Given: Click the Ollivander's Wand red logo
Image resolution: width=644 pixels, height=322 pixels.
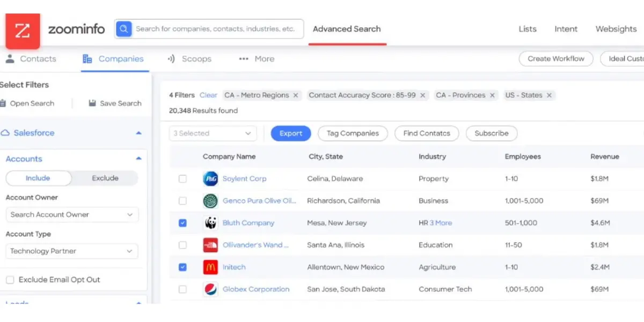Looking at the screenshot, I should pos(210,245).
